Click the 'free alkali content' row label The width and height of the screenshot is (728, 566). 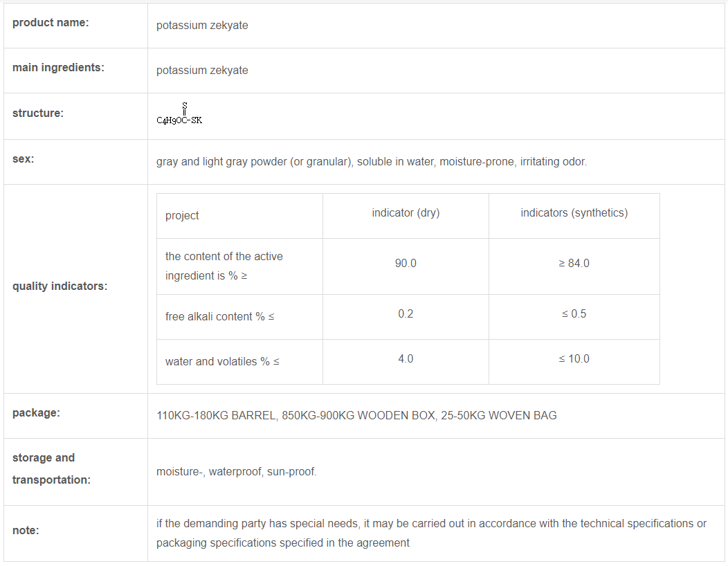(219, 317)
